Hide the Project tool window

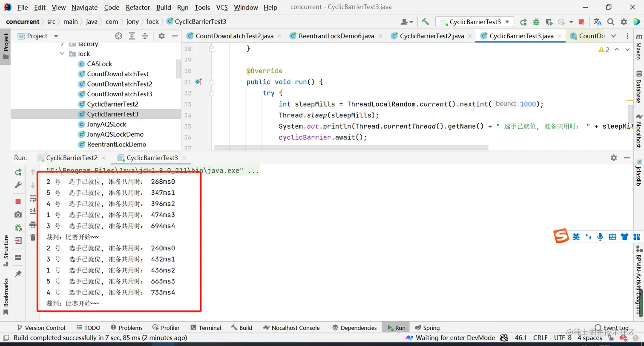[174, 36]
